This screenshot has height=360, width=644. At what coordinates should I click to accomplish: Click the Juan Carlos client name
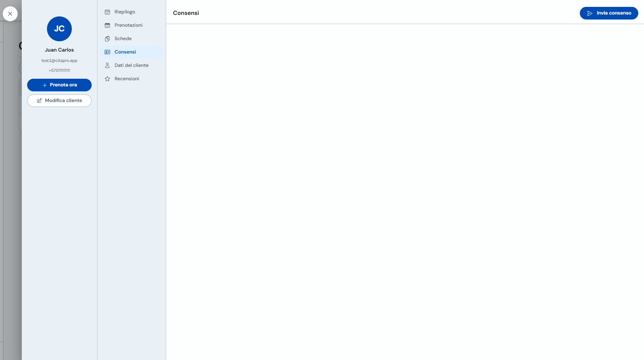[59, 50]
